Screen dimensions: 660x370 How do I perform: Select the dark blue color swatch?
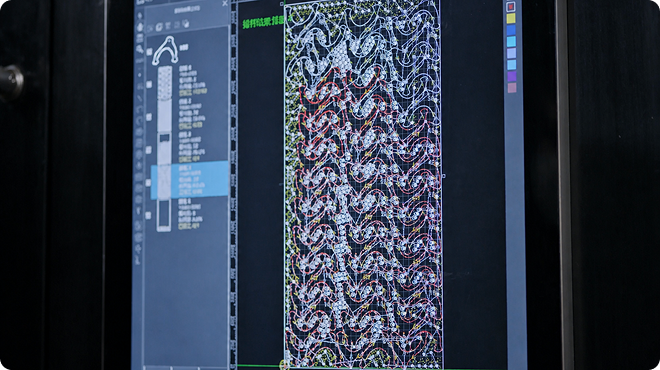(511, 30)
